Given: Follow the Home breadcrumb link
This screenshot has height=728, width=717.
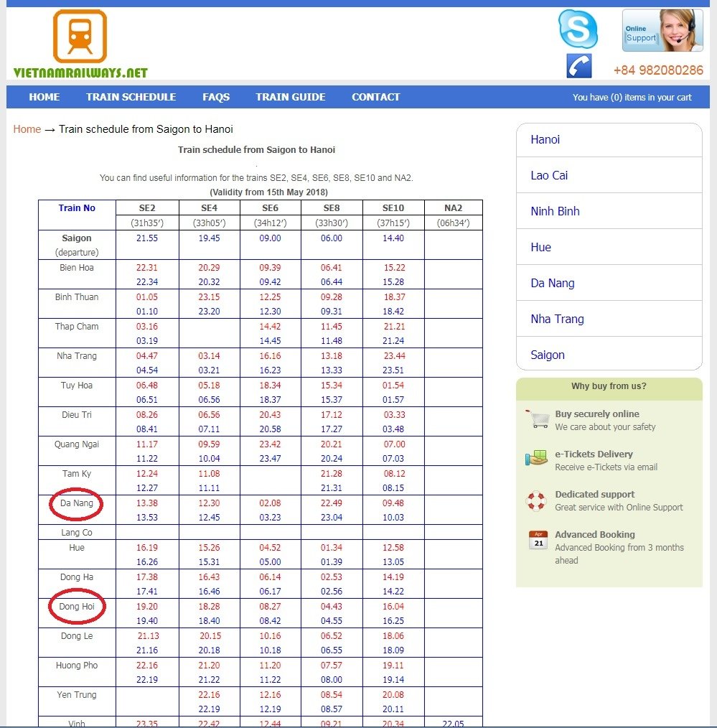Looking at the screenshot, I should [x=27, y=129].
